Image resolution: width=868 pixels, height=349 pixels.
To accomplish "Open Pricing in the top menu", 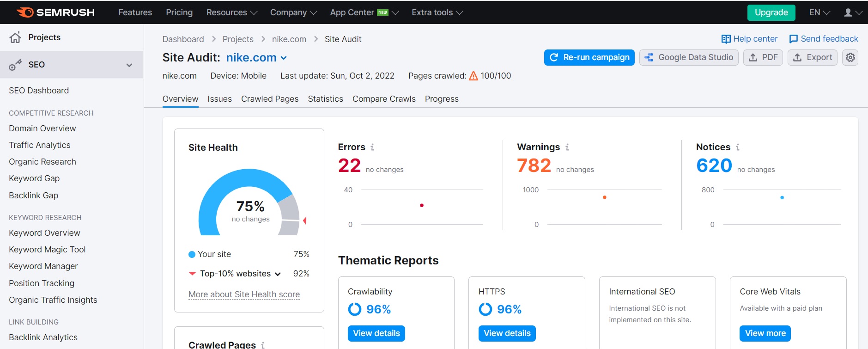I will (x=179, y=12).
